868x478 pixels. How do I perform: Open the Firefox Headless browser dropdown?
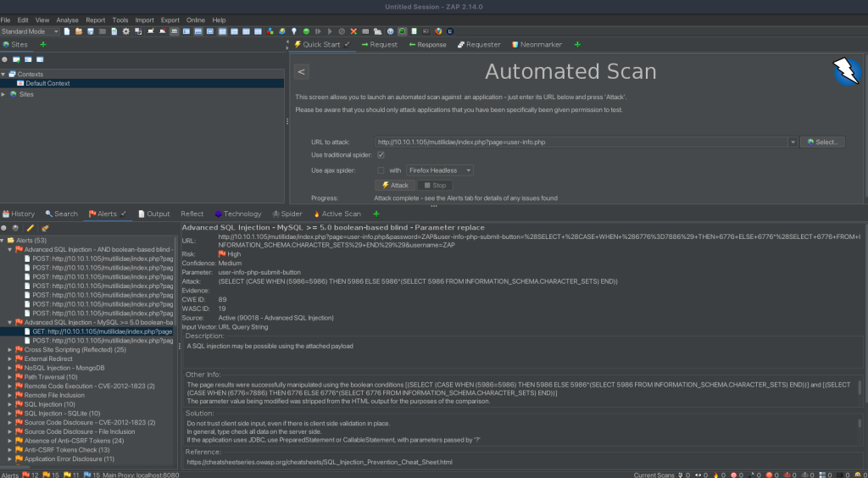point(440,170)
